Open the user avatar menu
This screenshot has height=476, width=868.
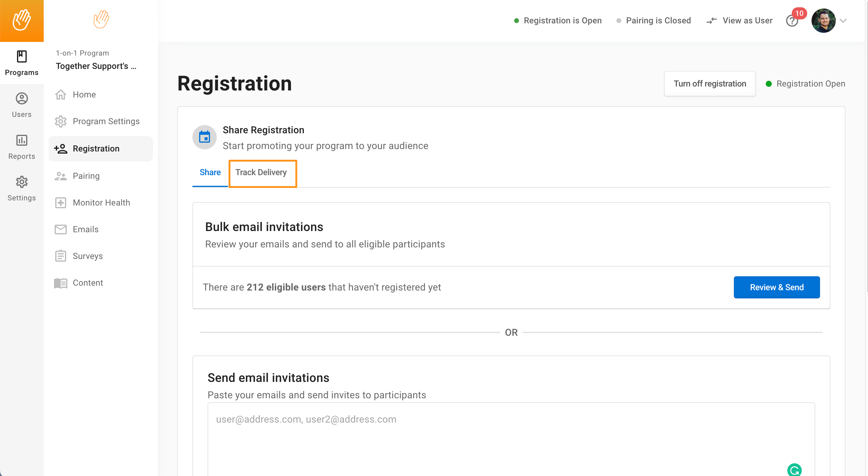pos(823,21)
